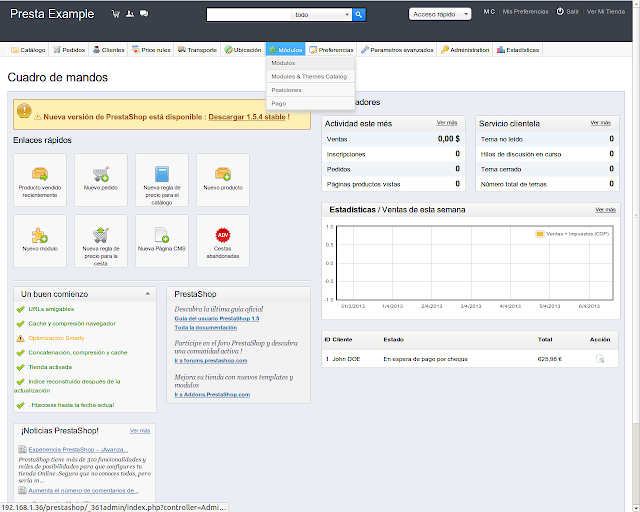The image size is (640, 512).
Task: Open the Catálogo menu
Action: (x=28, y=50)
